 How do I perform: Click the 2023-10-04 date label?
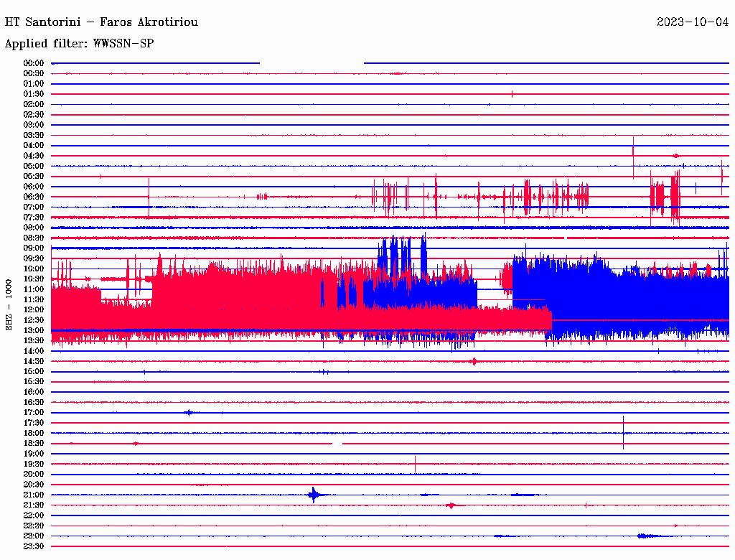click(693, 22)
